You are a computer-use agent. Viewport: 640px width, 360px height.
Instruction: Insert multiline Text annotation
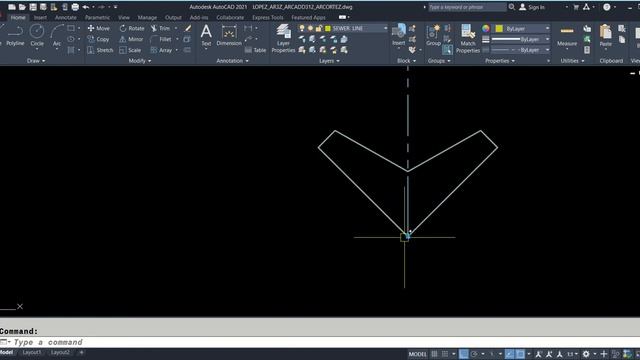[206, 35]
